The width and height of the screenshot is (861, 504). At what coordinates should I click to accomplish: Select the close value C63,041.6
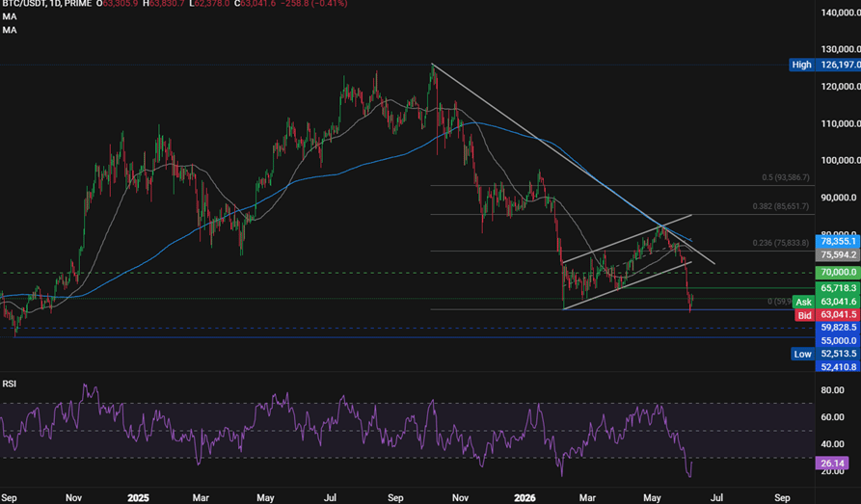point(255,4)
